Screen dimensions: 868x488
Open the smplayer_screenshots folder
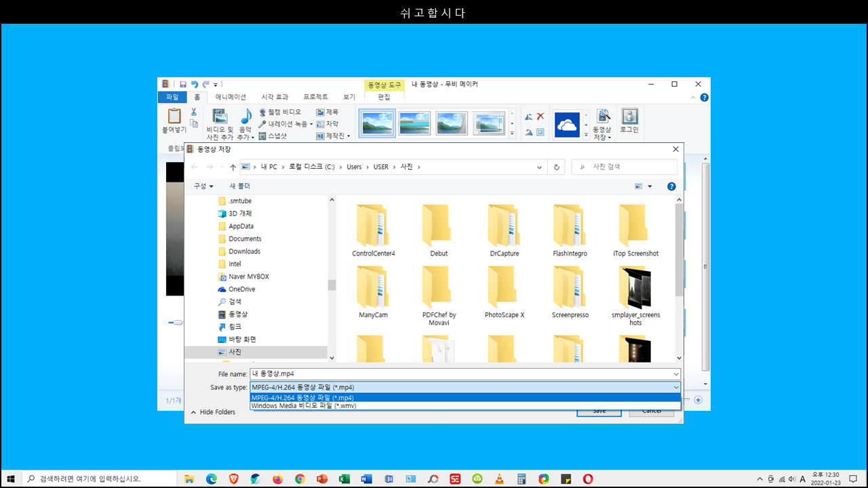pos(635,296)
